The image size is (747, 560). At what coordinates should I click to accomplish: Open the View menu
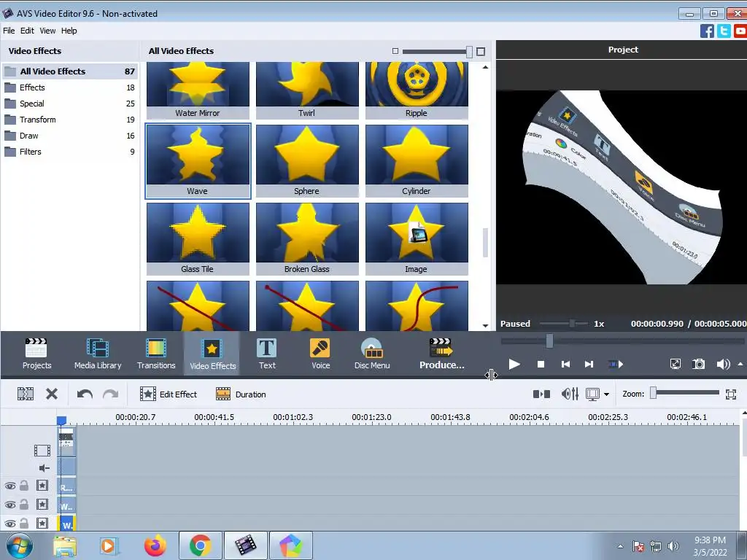pyautogui.click(x=47, y=31)
